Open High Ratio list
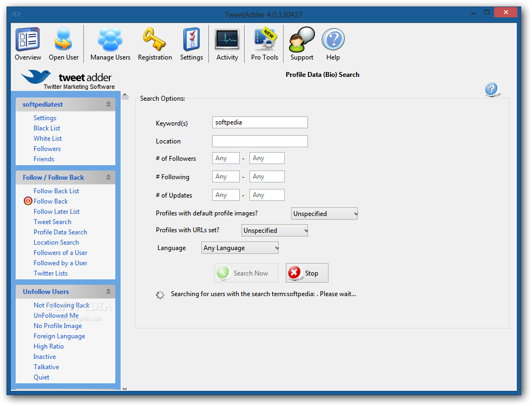Image resolution: width=532 pixels, height=406 pixels. coord(49,346)
